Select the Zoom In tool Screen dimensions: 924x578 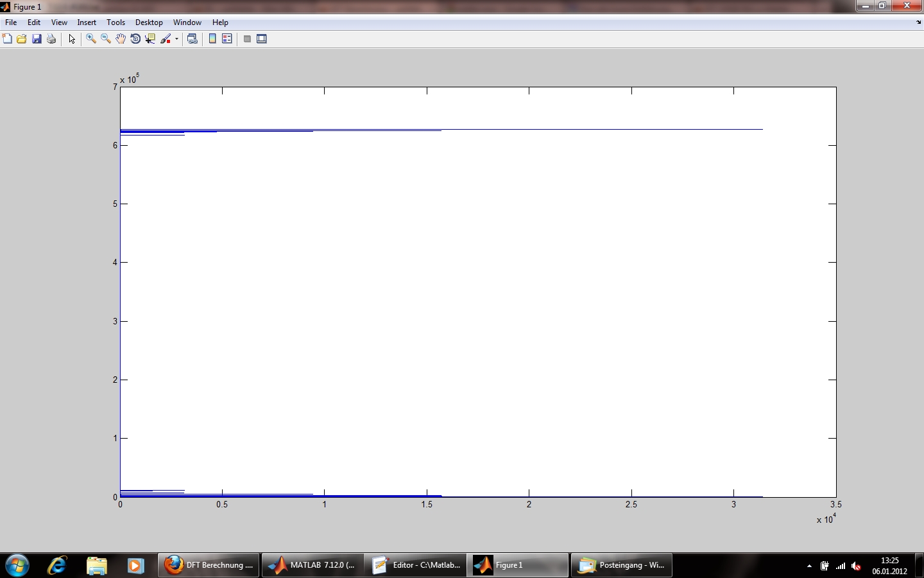pyautogui.click(x=91, y=39)
